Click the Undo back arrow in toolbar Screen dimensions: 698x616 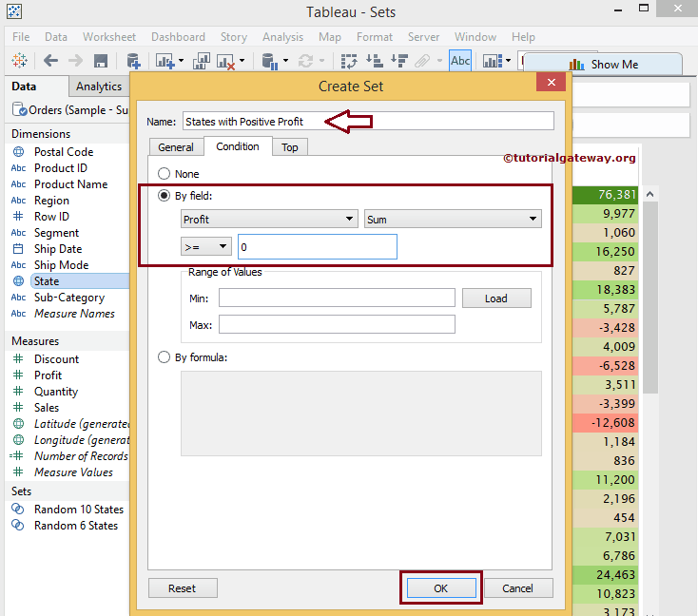pyautogui.click(x=50, y=61)
